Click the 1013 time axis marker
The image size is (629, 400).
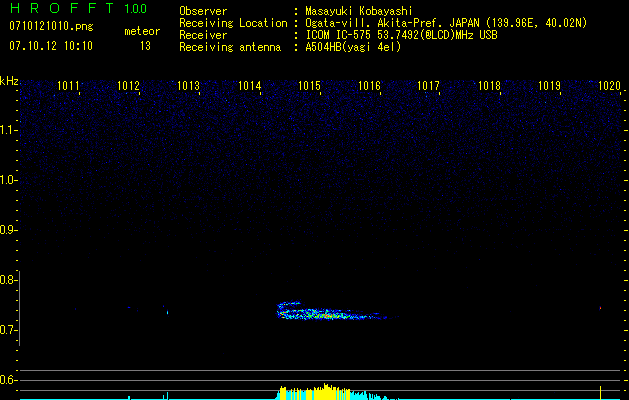[x=188, y=85]
